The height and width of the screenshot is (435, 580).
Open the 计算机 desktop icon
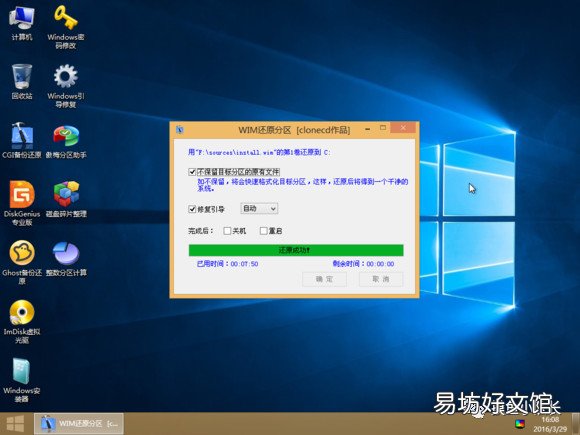(x=22, y=23)
